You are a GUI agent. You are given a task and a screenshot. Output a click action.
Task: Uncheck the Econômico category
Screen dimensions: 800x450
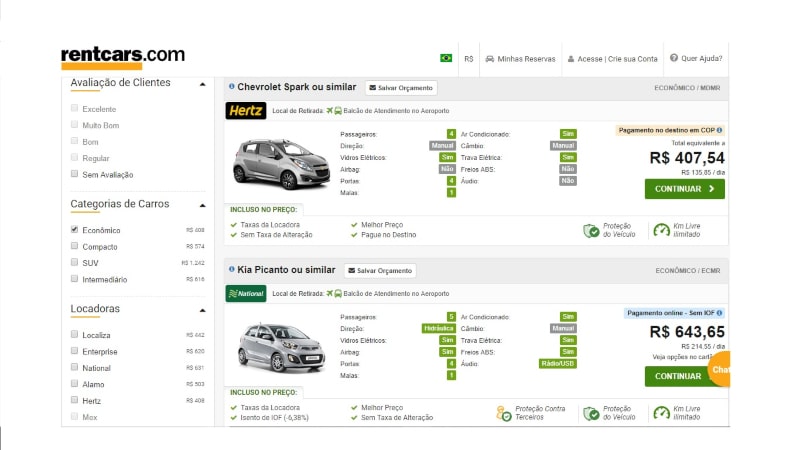point(74,230)
